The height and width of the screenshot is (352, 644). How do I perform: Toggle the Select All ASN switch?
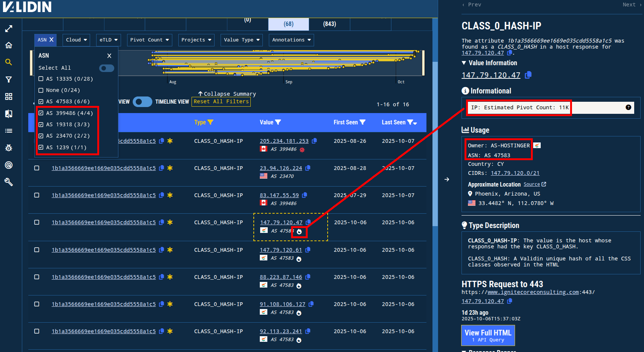[x=106, y=68]
